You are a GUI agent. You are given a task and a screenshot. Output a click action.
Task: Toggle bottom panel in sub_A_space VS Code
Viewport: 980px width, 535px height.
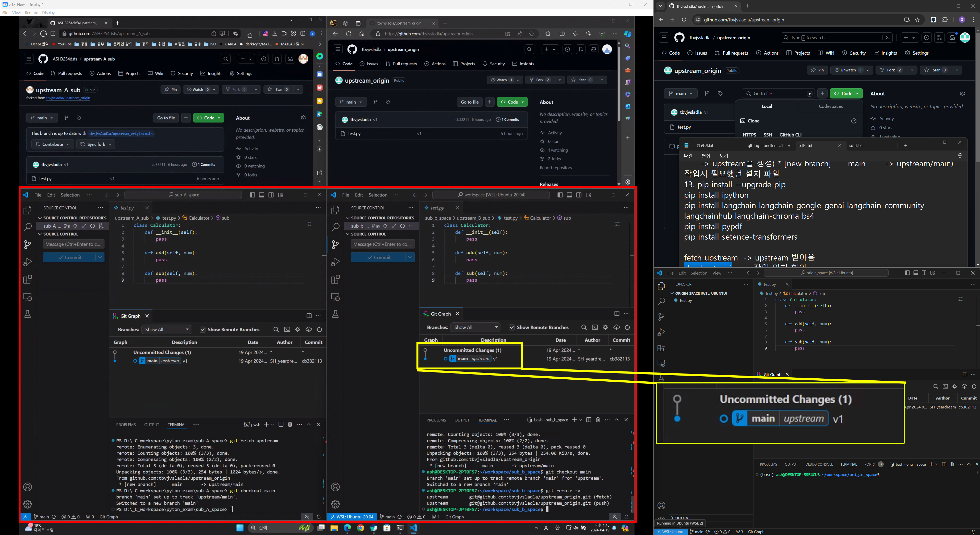(262, 195)
